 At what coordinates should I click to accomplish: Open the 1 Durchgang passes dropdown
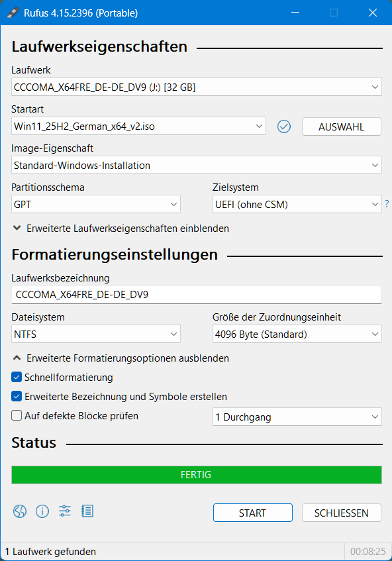point(297,417)
